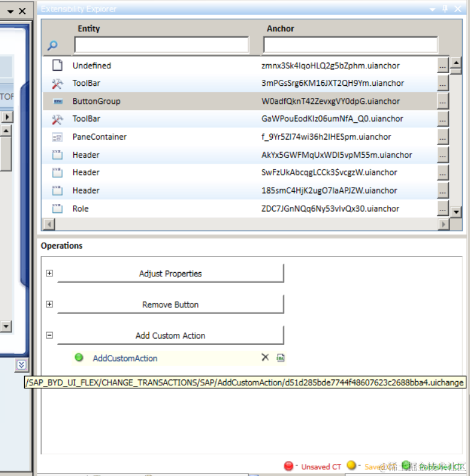Open the left panel's dropdown arrow
470x476 pixels.
click(10, 11)
